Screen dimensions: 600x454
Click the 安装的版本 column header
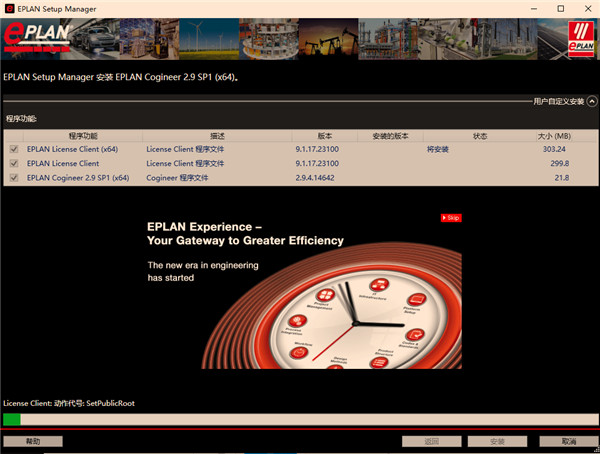390,136
